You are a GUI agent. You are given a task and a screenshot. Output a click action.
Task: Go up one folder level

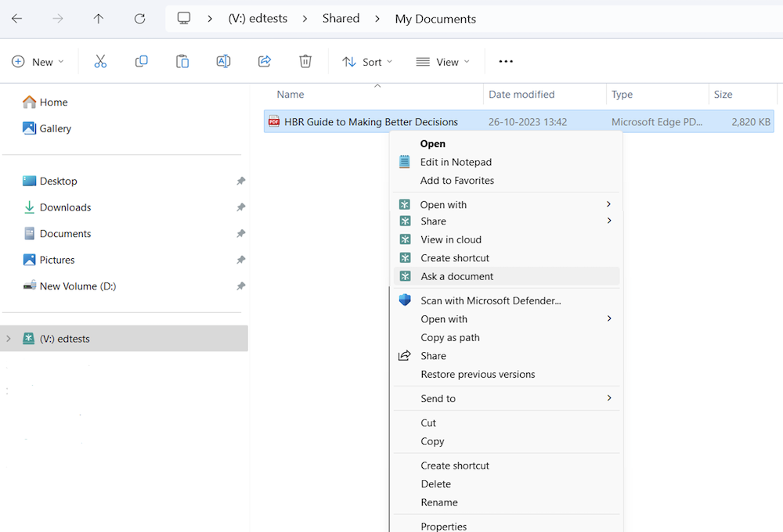[x=99, y=19]
